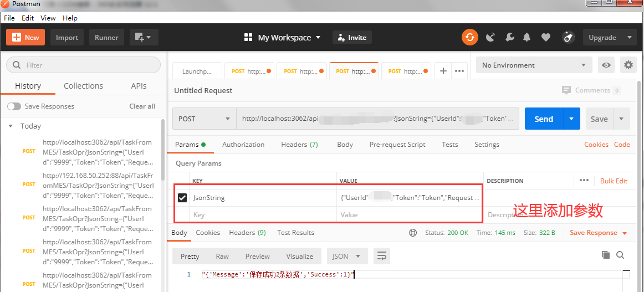Open the Pre-request Script tab
644x292 pixels.
[397, 145]
